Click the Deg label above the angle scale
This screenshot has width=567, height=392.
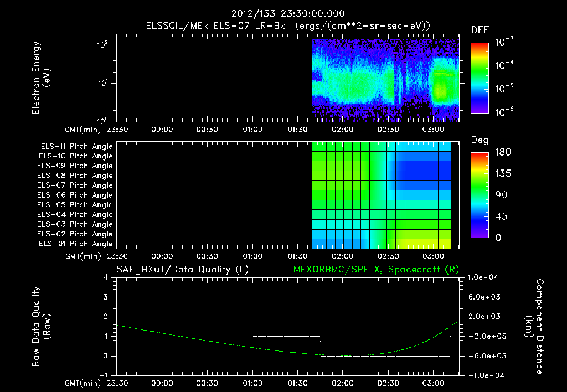(480, 140)
